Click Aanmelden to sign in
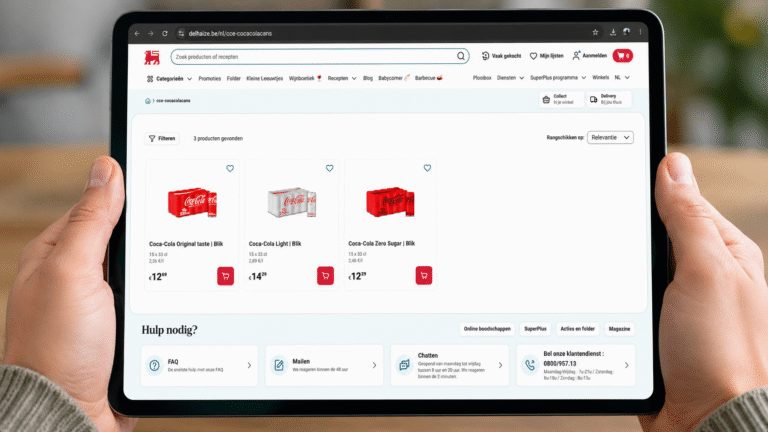The height and width of the screenshot is (432, 768). 590,55
